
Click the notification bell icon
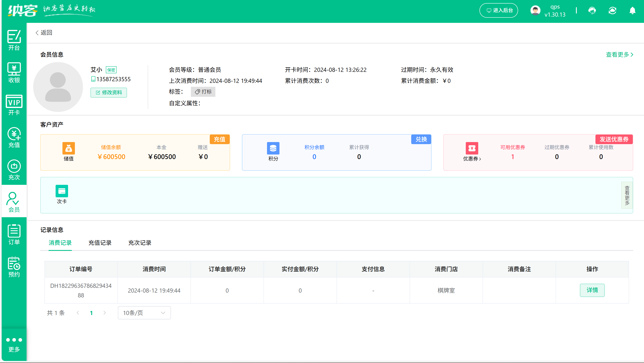pyautogui.click(x=633, y=11)
